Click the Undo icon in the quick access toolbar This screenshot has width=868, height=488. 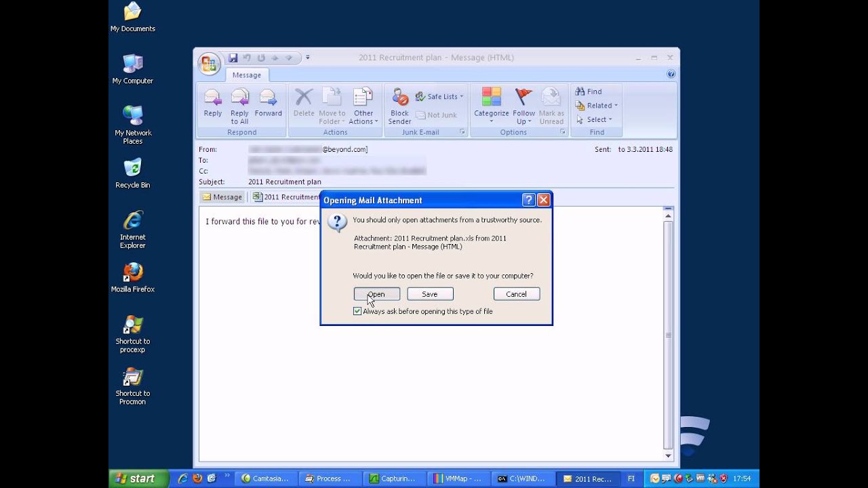248,58
